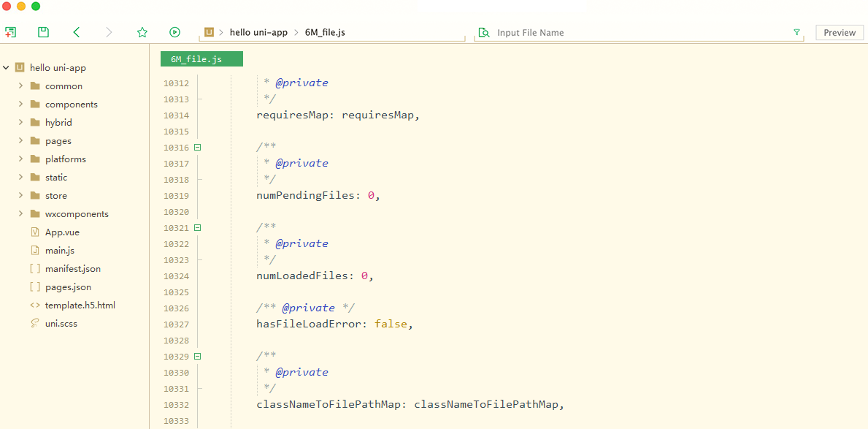Bookmark with the star icon
868x429 pixels.
(142, 32)
